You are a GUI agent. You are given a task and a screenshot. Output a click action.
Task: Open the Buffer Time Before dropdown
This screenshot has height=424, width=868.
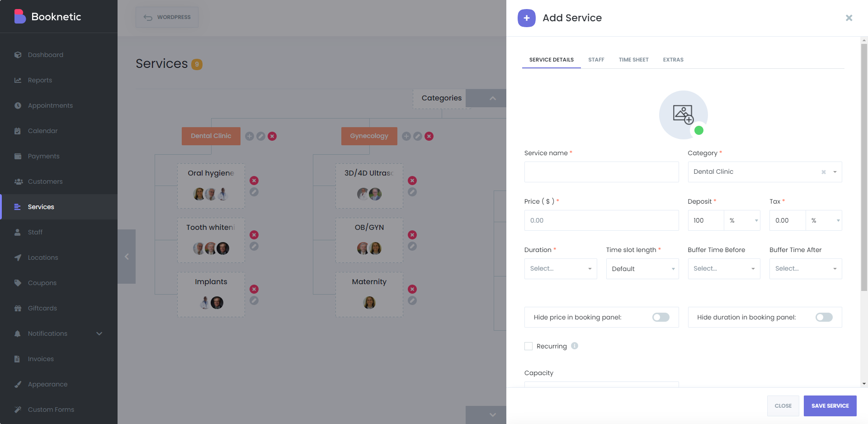click(x=724, y=269)
